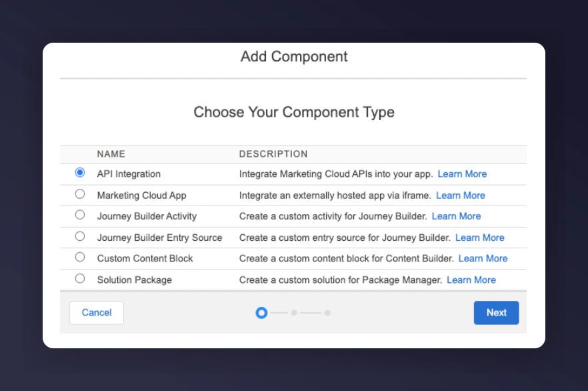Click the Cancel button

coord(97,312)
